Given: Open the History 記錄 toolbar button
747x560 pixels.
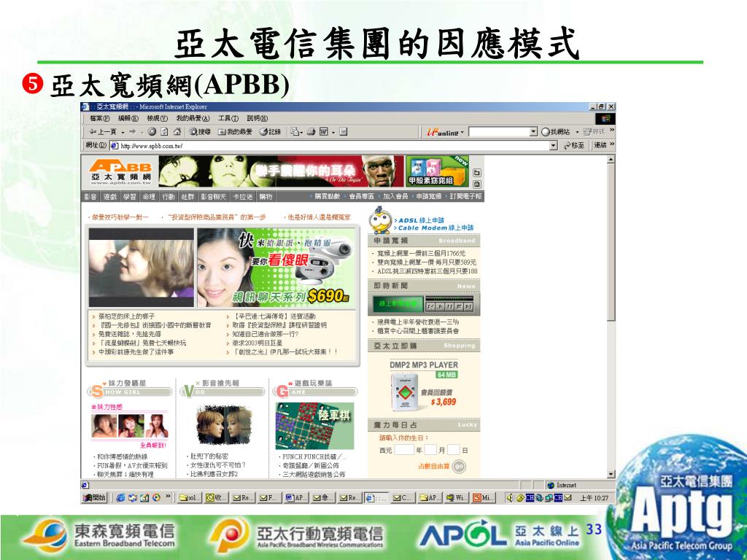Looking at the screenshot, I should tap(270, 132).
